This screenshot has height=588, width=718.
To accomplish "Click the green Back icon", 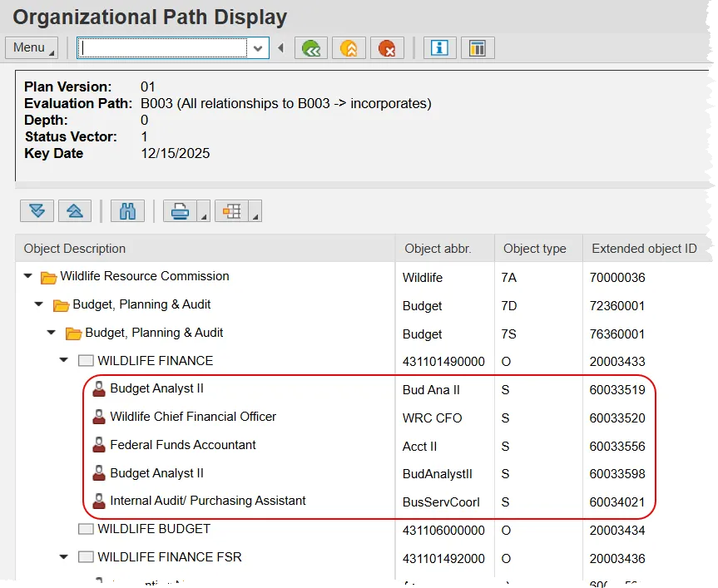I will coord(311,48).
